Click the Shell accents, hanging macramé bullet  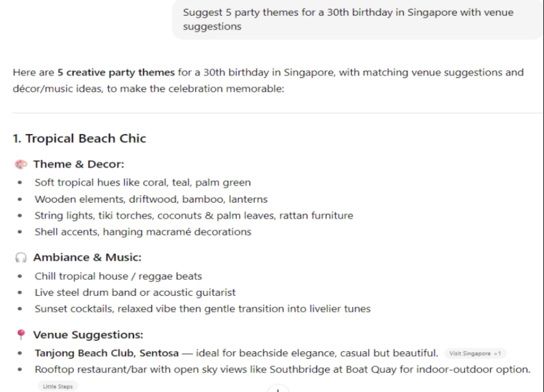(143, 232)
